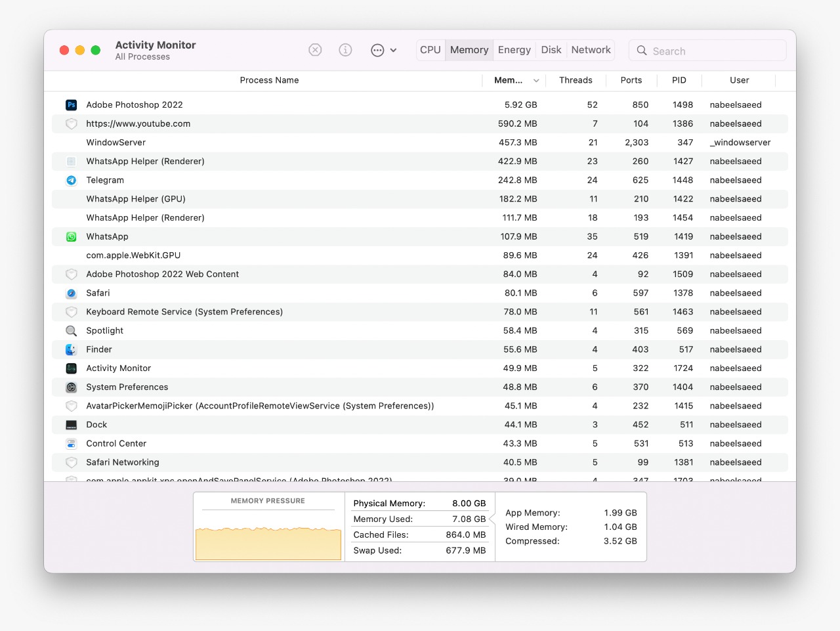Select the Safari Networking process name
This screenshot has width=840, height=631.
click(x=123, y=462)
